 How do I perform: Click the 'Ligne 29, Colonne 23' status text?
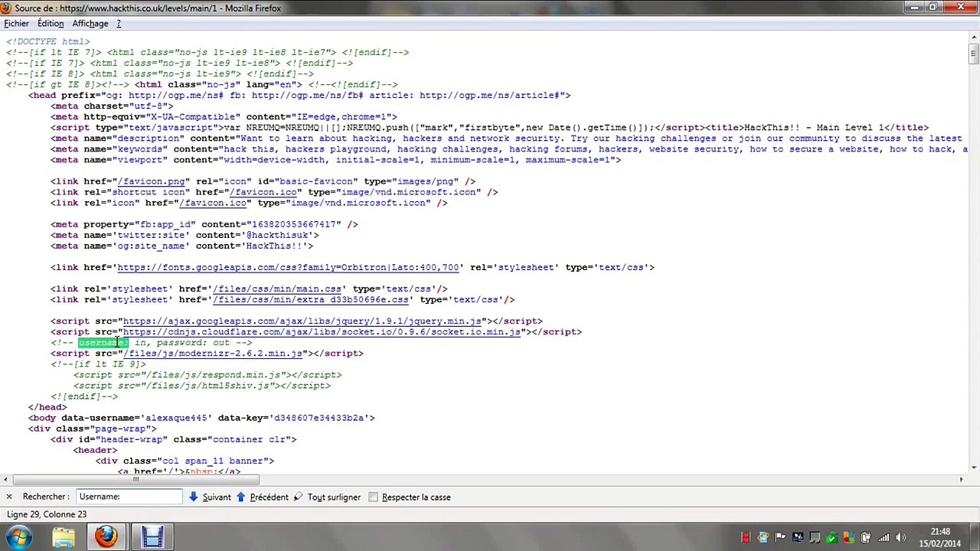click(x=47, y=514)
